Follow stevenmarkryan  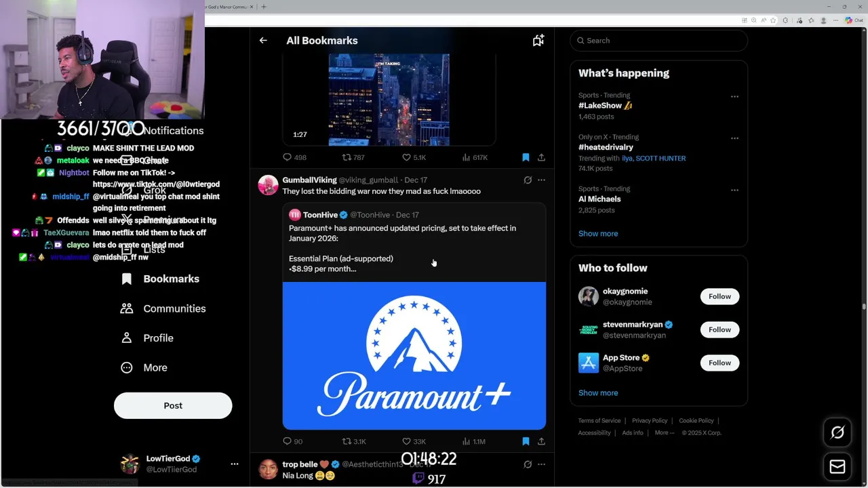719,330
